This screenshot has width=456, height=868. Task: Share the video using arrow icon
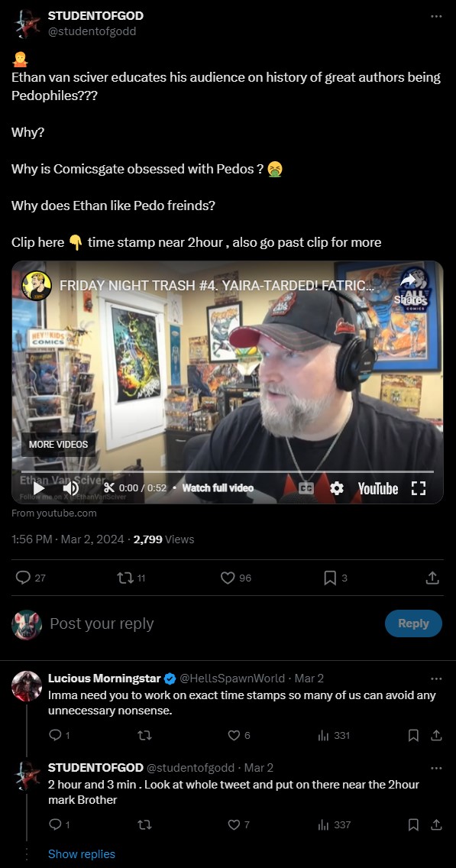point(408,288)
